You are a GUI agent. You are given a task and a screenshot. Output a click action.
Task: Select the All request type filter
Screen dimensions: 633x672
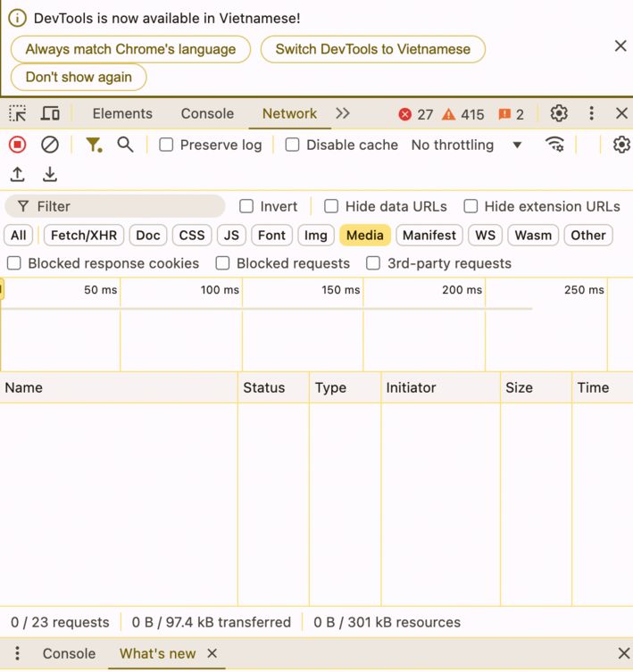[19, 236]
